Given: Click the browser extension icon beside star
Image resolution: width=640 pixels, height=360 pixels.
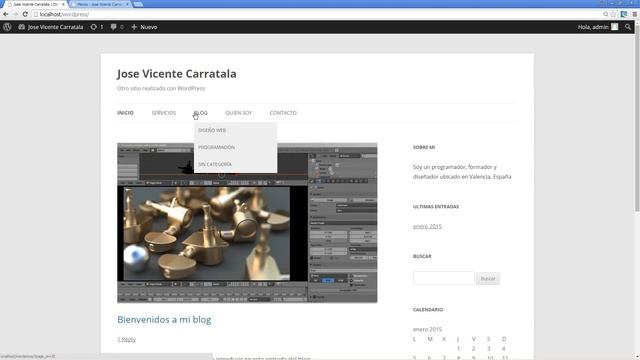Looking at the screenshot, I should point(624,14).
